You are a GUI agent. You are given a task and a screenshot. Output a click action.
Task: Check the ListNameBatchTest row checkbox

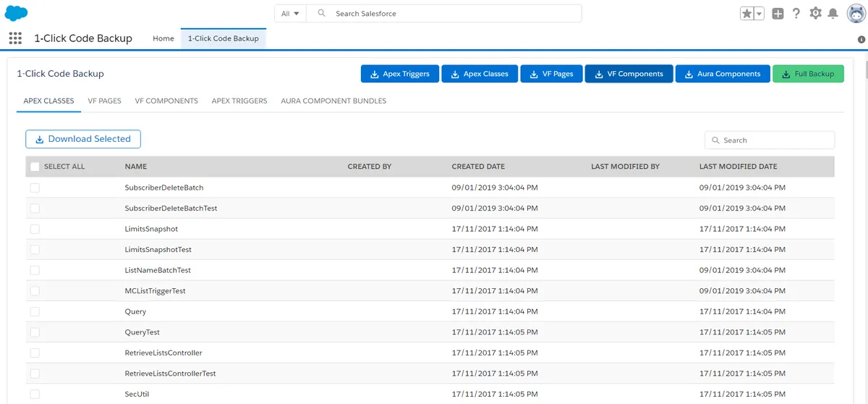tap(35, 270)
